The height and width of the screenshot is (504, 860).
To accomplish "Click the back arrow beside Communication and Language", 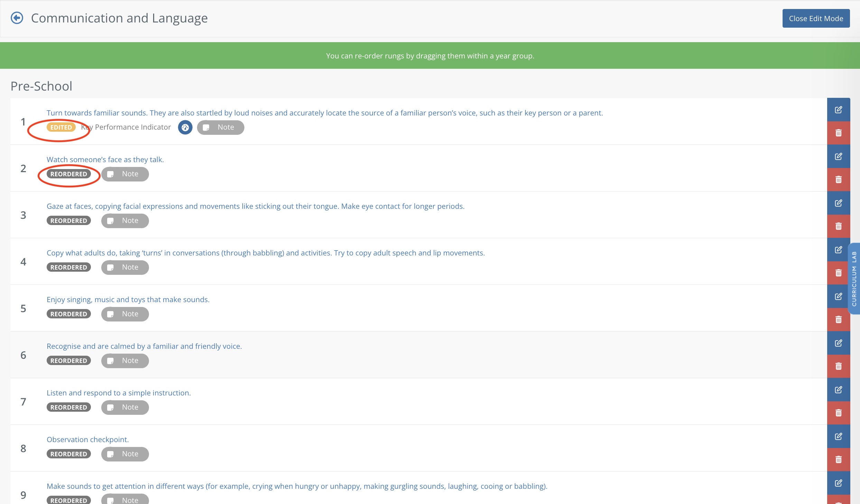I will pyautogui.click(x=17, y=18).
